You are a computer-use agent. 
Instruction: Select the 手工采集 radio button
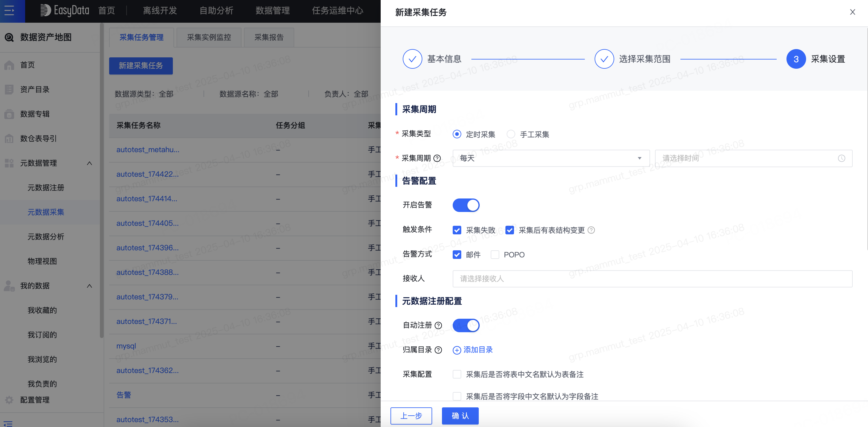click(x=511, y=134)
